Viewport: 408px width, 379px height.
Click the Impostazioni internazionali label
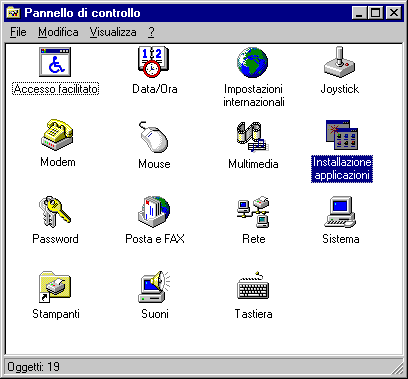[x=254, y=95]
